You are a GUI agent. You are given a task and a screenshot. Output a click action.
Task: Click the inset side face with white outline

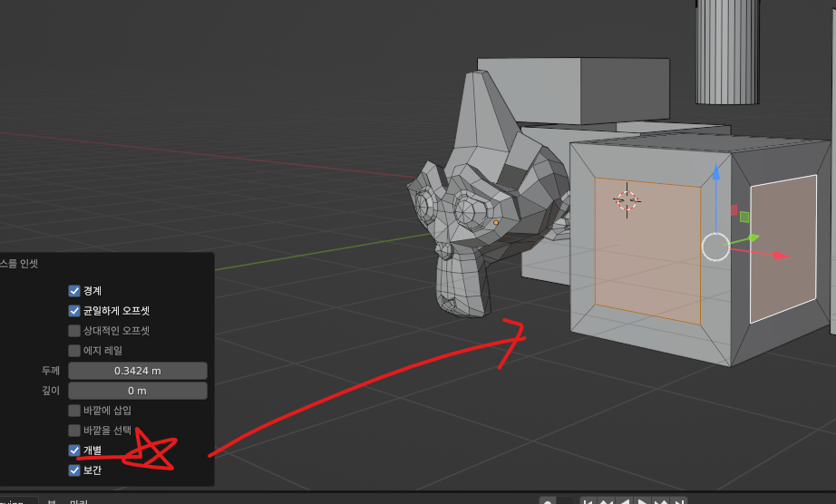783,248
